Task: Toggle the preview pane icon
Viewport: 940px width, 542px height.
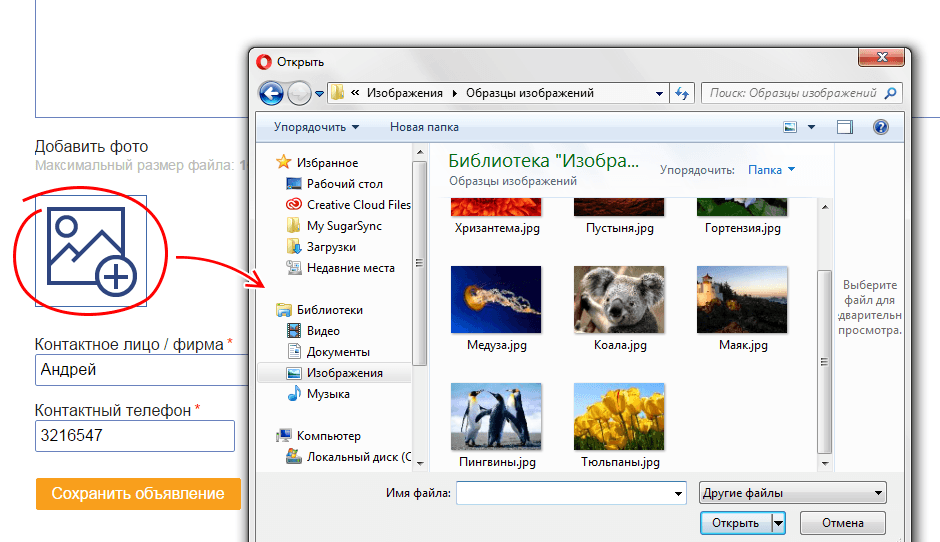Action: (845, 127)
